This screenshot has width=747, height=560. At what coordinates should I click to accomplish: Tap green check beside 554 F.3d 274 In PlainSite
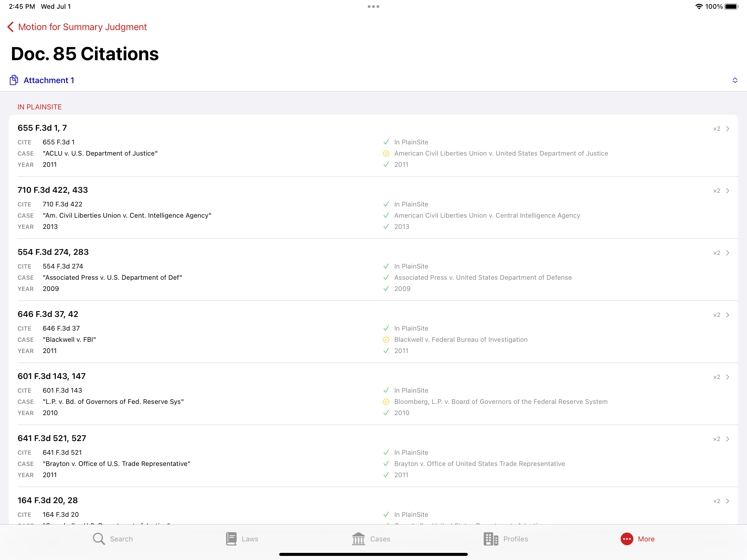tap(386, 267)
